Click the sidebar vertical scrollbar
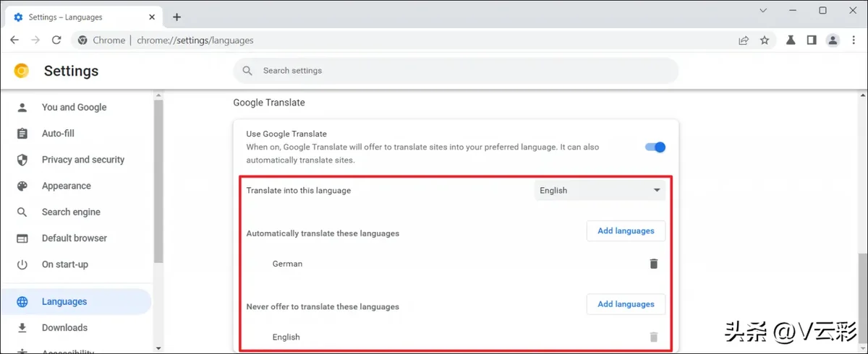 click(158, 181)
